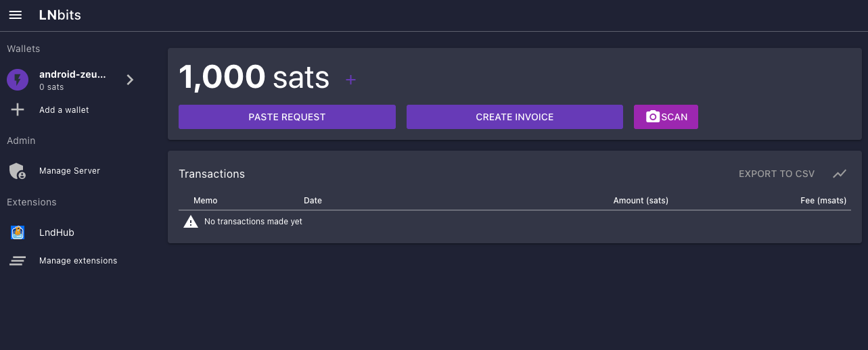Click the small plus next to the sats balance

(x=350, y=80)
